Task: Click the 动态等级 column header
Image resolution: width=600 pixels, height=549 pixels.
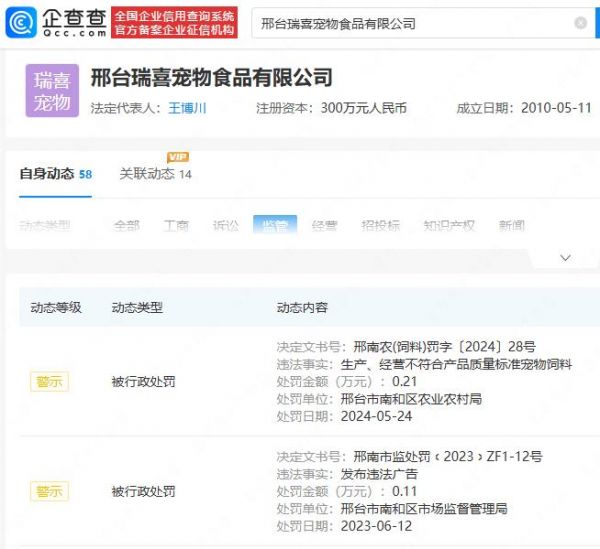Action: click(x=56, y=307)
